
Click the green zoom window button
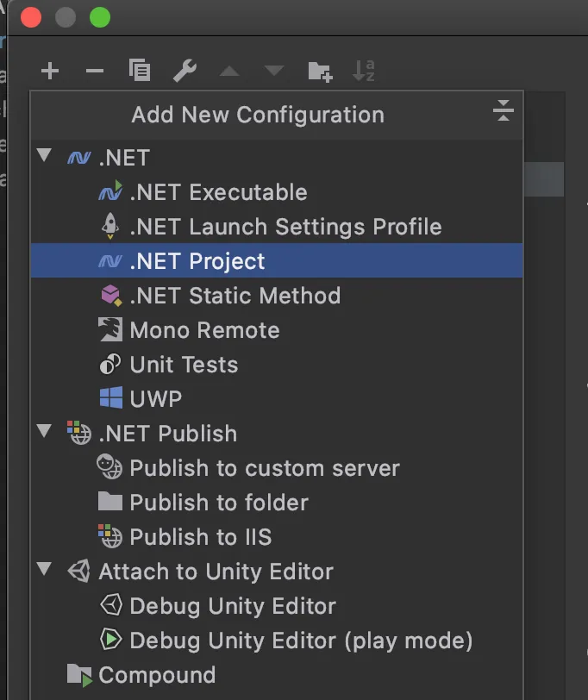pyautogui.click(x=99, y=17)
